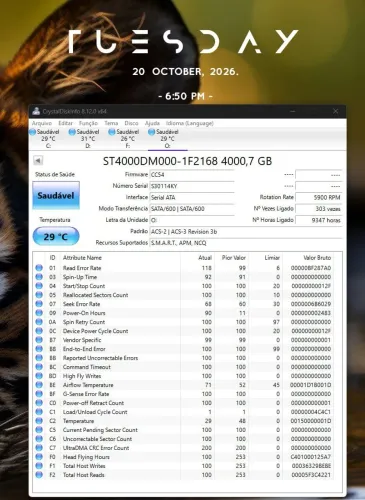Click the status circle for Spin Retry Count
365x500 pixels.
coord(39,322)
